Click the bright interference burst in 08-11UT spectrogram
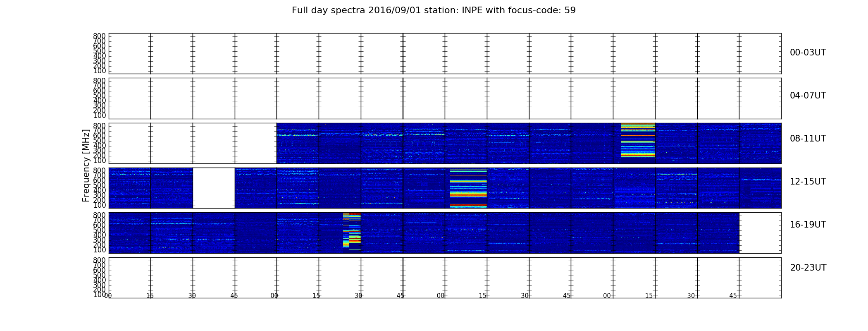This screenshot has height=331, width=868. coord(638,140)
